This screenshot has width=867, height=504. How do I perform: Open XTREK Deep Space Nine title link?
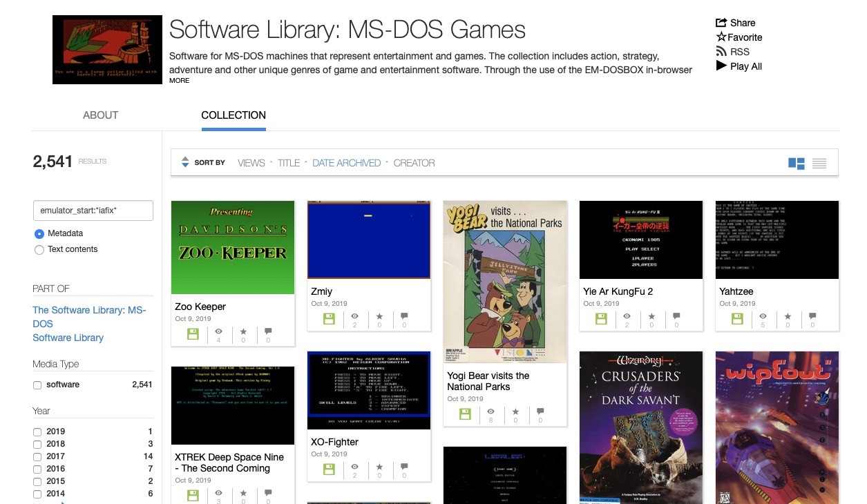click(x=229, y=463)
